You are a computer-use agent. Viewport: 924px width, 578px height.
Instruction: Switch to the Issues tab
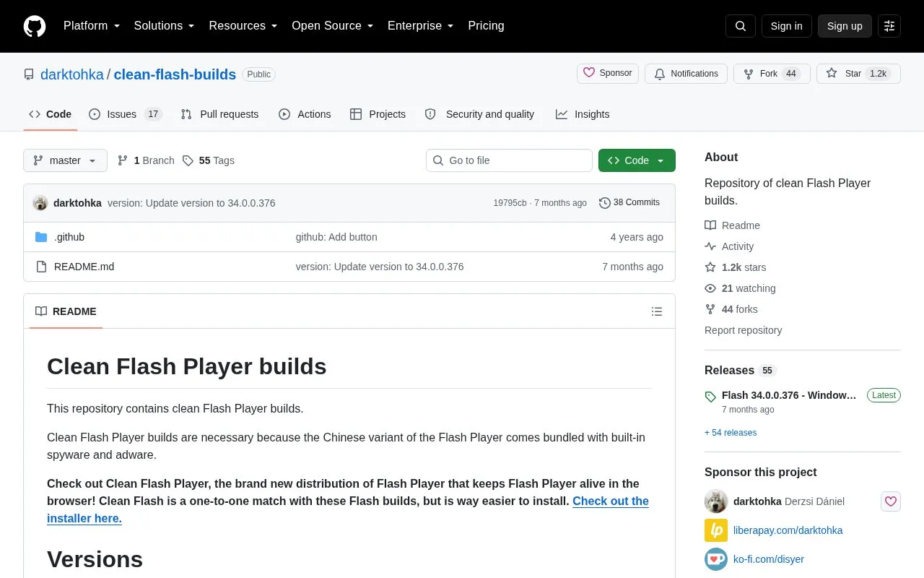coord(126,114)
